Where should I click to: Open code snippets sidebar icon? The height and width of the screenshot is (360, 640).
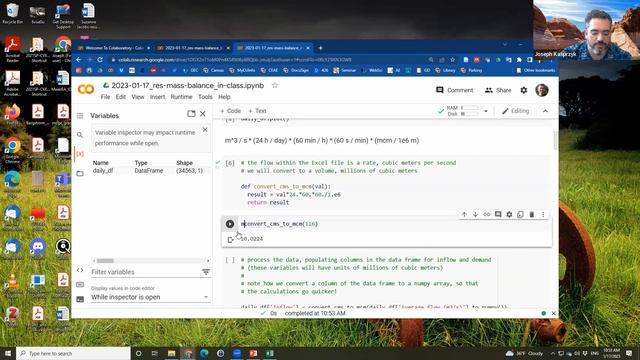click(x=80, y=270)
